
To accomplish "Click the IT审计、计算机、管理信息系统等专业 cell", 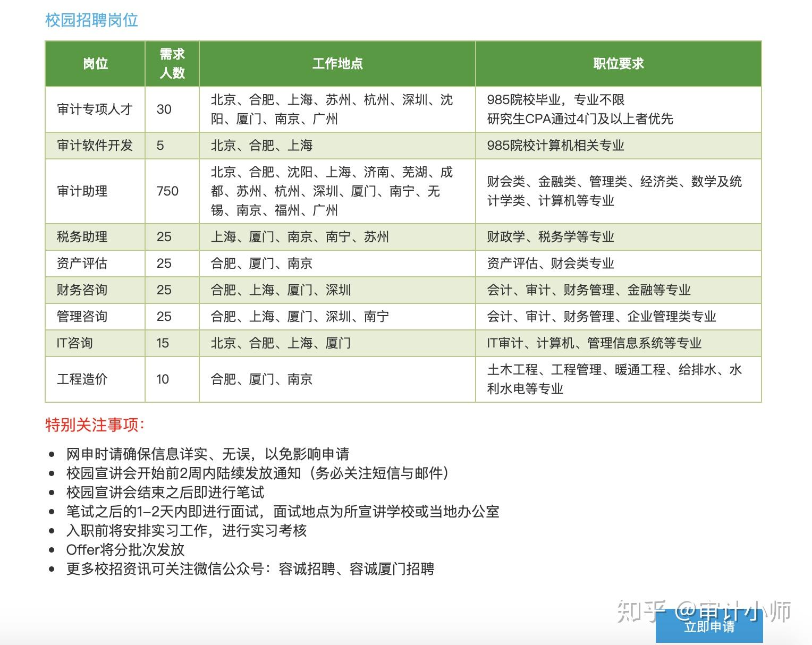I will (619, 343).
